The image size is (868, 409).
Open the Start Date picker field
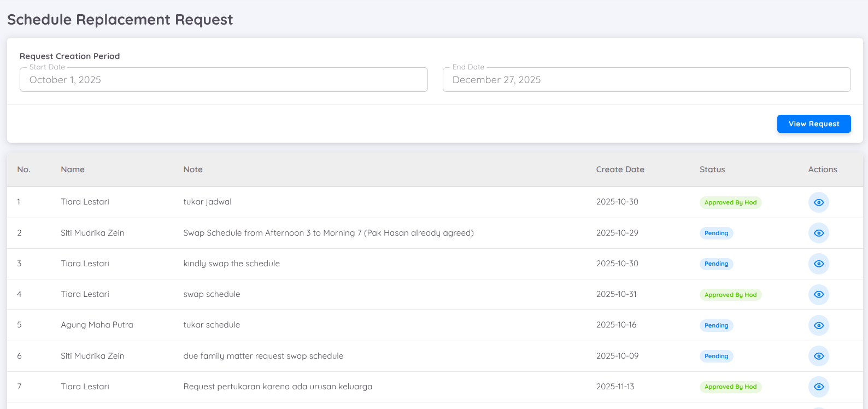point(224,80)
